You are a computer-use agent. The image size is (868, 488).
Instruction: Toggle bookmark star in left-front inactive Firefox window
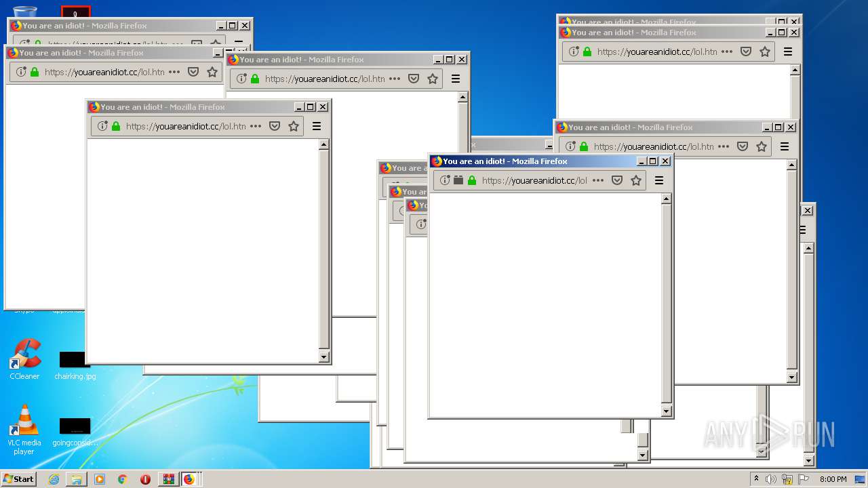coord(294,126)
